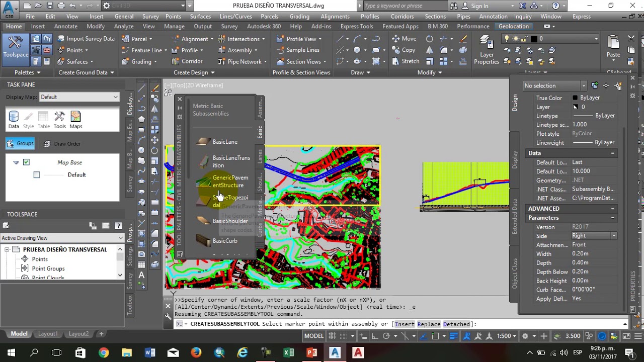Select the Mirror tool in ribbon Modify panel
The image size is (644, 362).
point(429,50)
